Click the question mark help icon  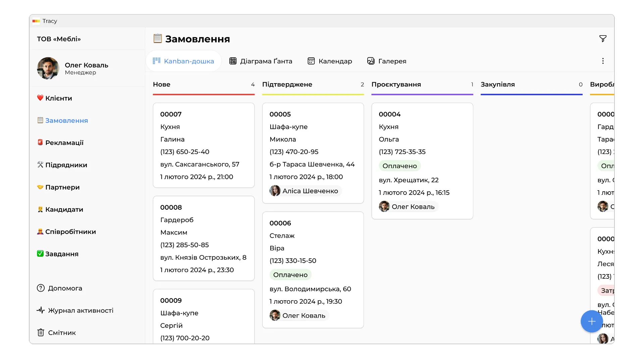(41, 288)
